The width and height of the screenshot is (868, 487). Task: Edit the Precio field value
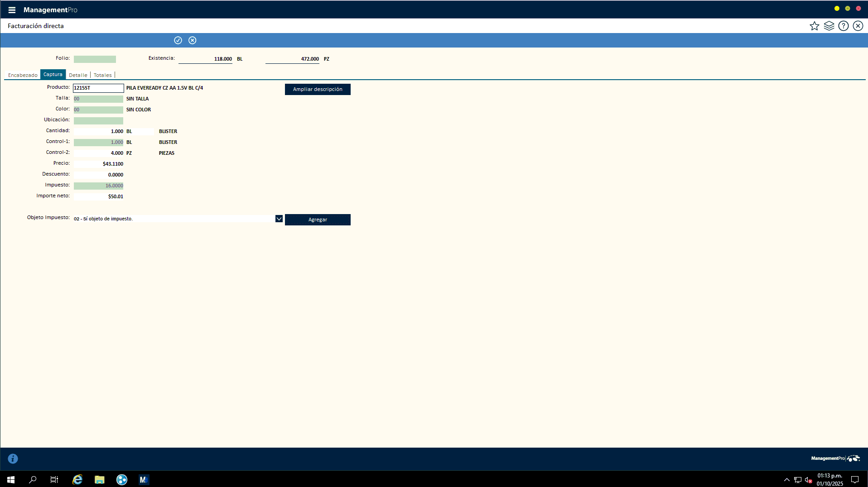pos(98,164)
